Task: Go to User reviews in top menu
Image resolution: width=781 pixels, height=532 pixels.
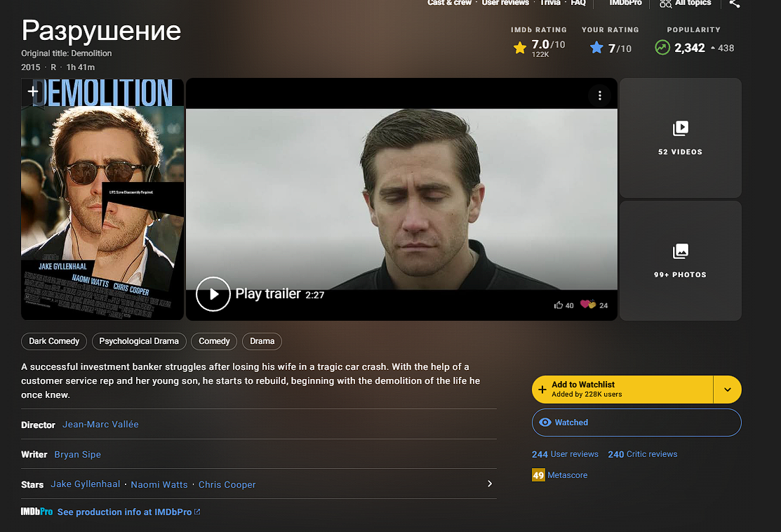Action: 505,3
